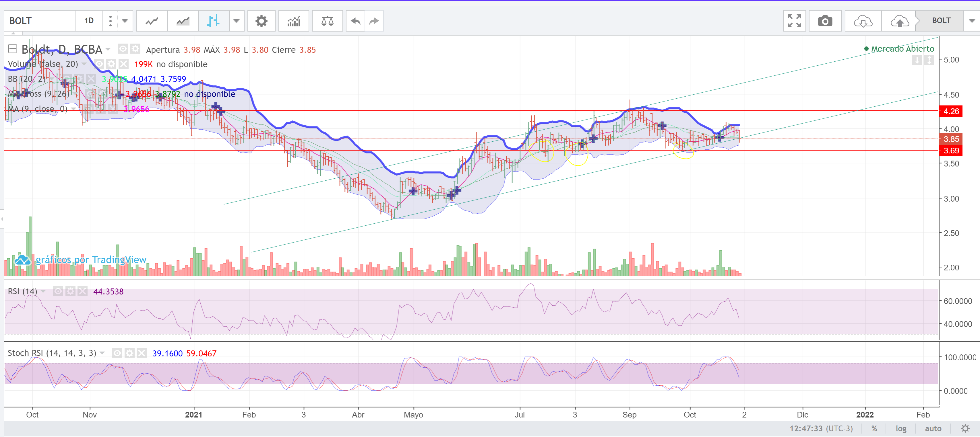Open the 1D interval selector
Image resolution: width=980 pixels, height=437 pixels.
click(x=89, y=21)
